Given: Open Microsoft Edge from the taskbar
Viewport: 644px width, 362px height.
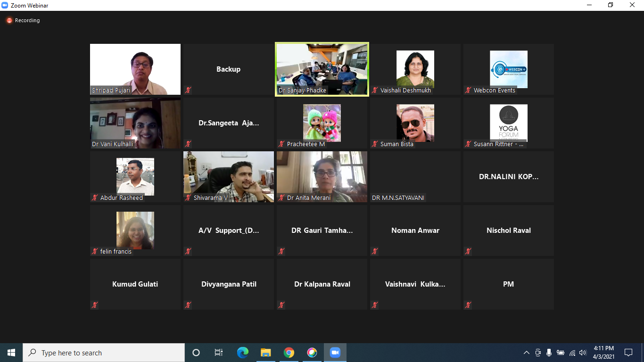Looking at the screenshot, I should point(243,353).
